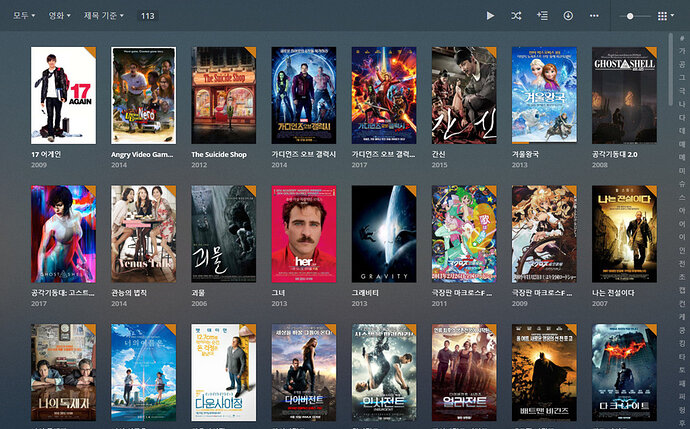Image resolution: width=690 pixels, height=429 pixels.
Task: Click The Suicide Shop title text
Action: [219, 154]
